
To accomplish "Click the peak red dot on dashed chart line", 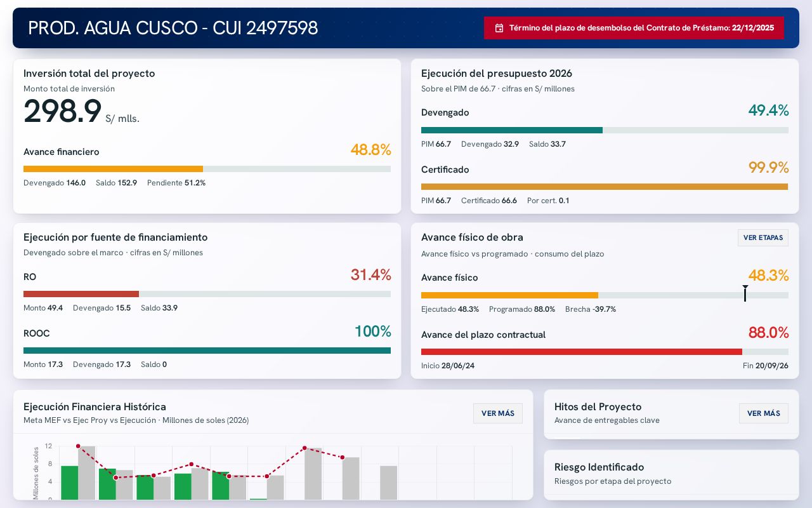I will point(78,446).
